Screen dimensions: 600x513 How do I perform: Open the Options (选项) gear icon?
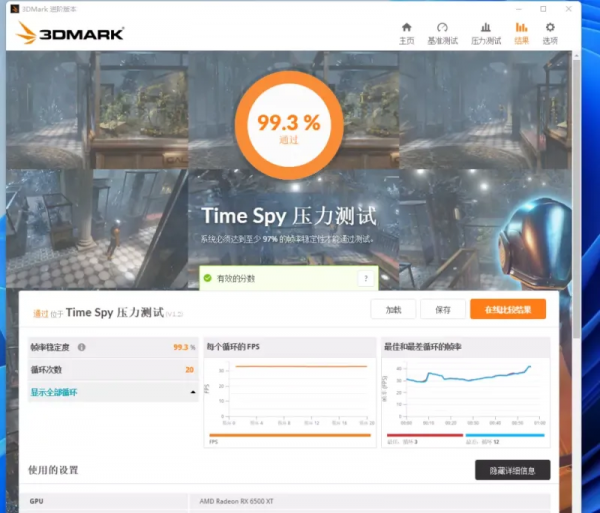coord(550,27)
